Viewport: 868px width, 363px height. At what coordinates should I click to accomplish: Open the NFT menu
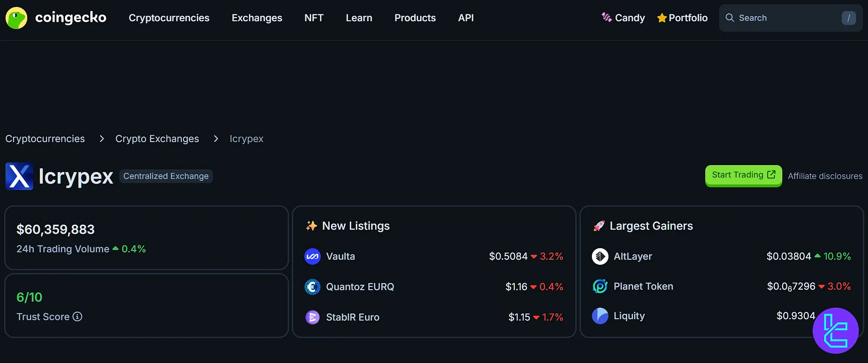tap(314, 18)
